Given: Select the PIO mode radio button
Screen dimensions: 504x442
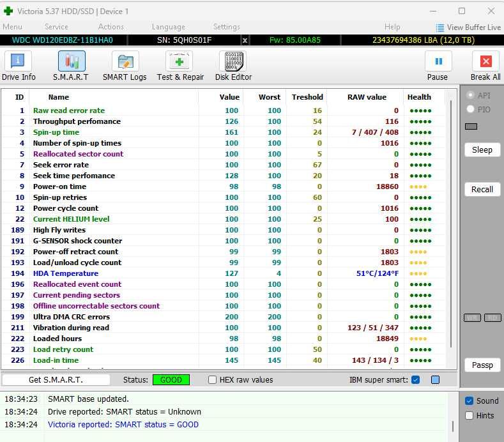Looking at the screenshot, I should pyautogui.click(x=470, y=109).
